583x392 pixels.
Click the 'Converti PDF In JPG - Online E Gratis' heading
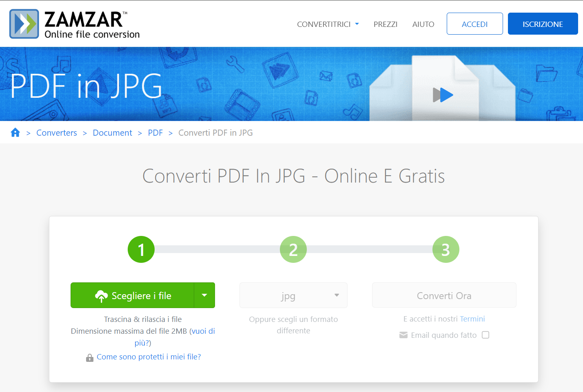tap(294, 176)
